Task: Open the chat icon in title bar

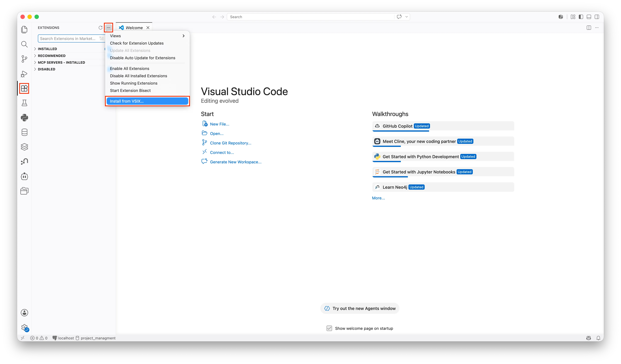Action: pyautogui.click(x=399, y=17)
